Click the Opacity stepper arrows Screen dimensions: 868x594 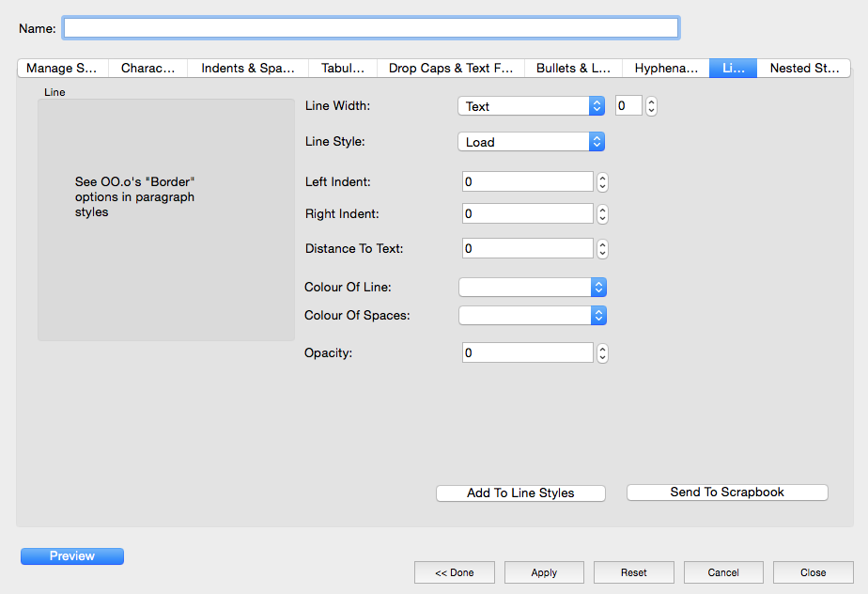603,353
